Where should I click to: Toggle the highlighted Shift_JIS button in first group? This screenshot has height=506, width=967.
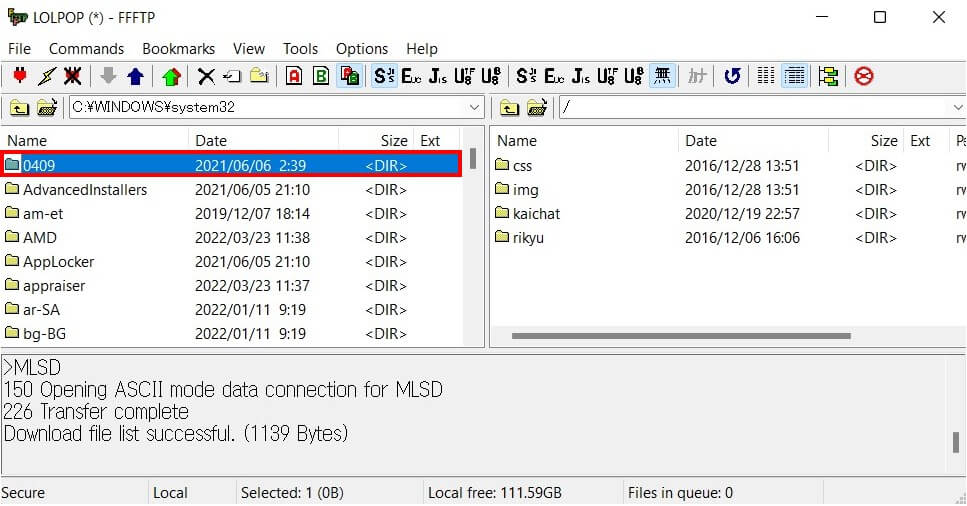384,76
